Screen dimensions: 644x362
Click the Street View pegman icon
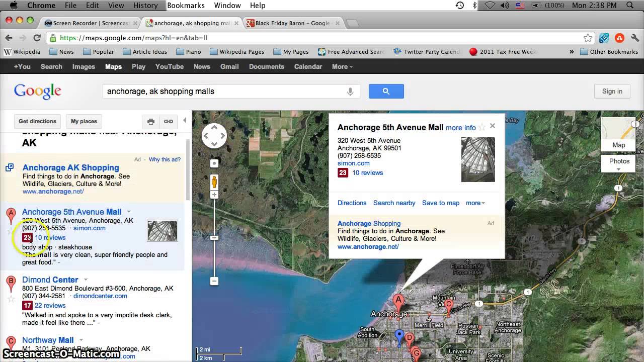pyautogui.click(x=214, y=182)
